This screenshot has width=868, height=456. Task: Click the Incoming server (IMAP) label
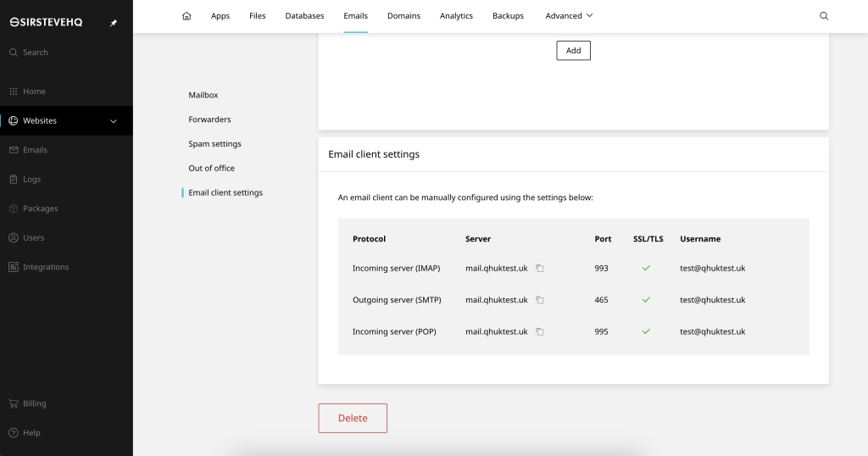[x=397, y=269]
